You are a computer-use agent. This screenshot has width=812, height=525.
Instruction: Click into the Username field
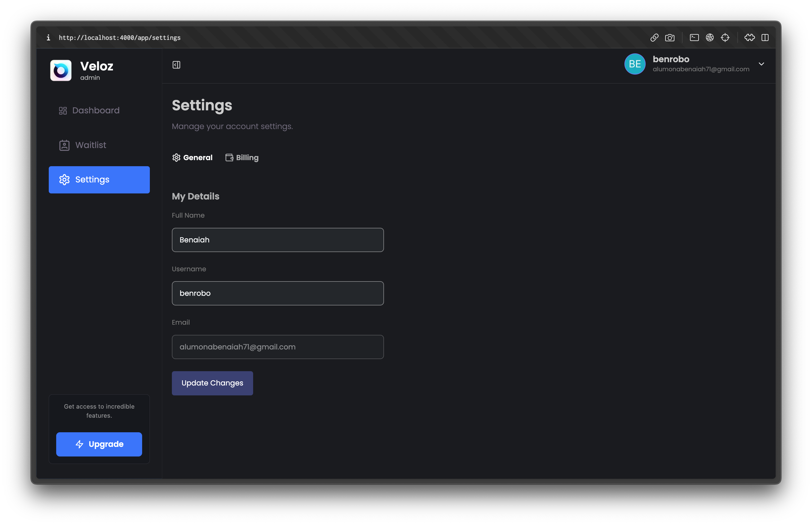pos(278,293)
